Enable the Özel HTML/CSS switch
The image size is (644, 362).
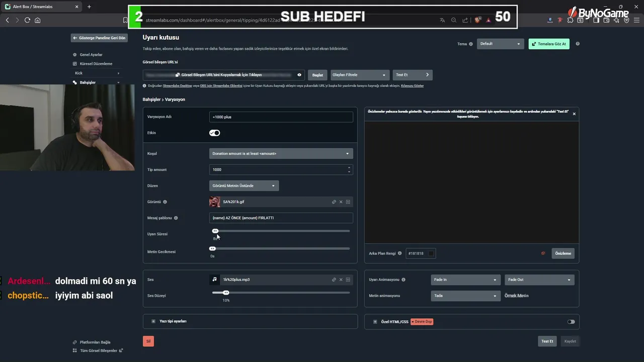click(571, 322)
